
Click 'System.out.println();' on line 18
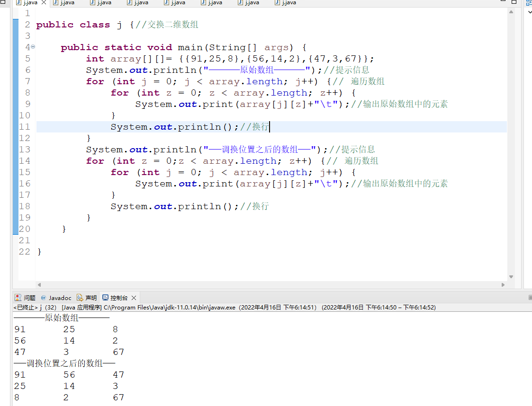click(175, 206)
